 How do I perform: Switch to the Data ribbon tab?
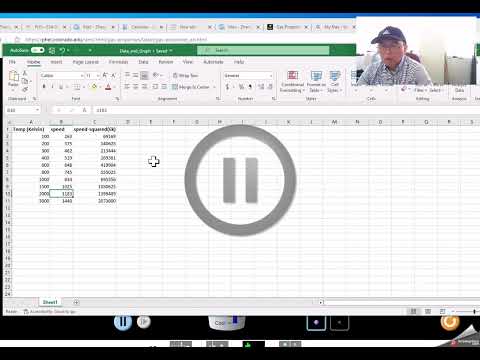(143, 62)
